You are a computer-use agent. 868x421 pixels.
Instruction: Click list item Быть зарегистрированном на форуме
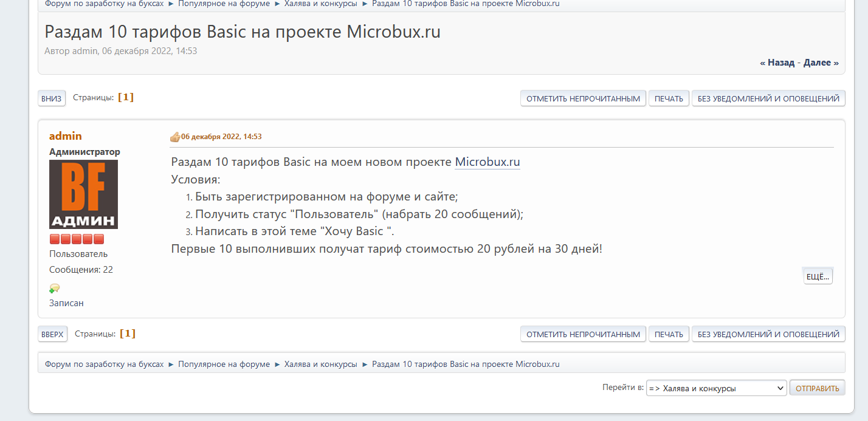(326, 197)
